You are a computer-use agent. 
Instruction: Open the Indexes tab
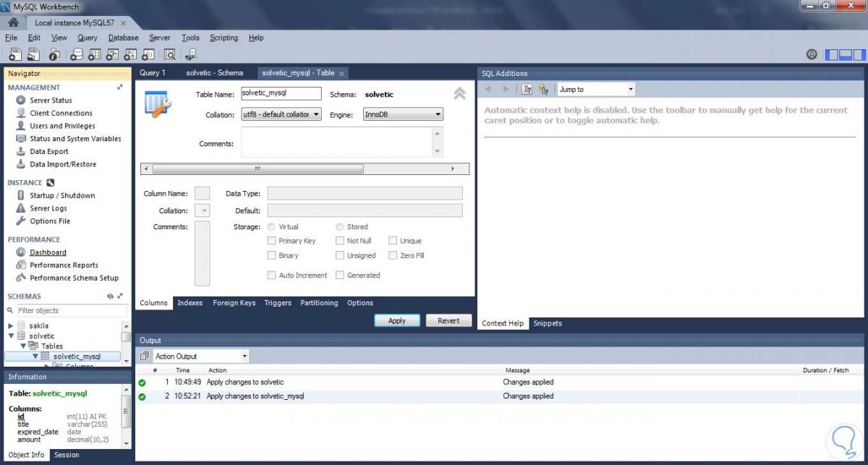pos(190,303)
